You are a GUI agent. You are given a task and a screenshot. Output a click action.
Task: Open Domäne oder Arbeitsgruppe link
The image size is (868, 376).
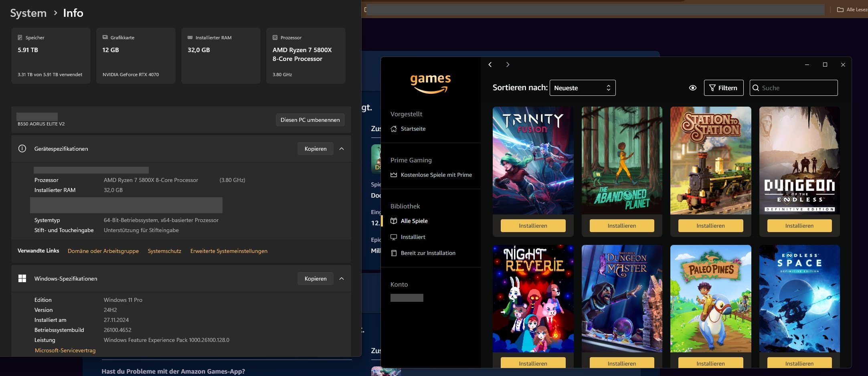103,251
